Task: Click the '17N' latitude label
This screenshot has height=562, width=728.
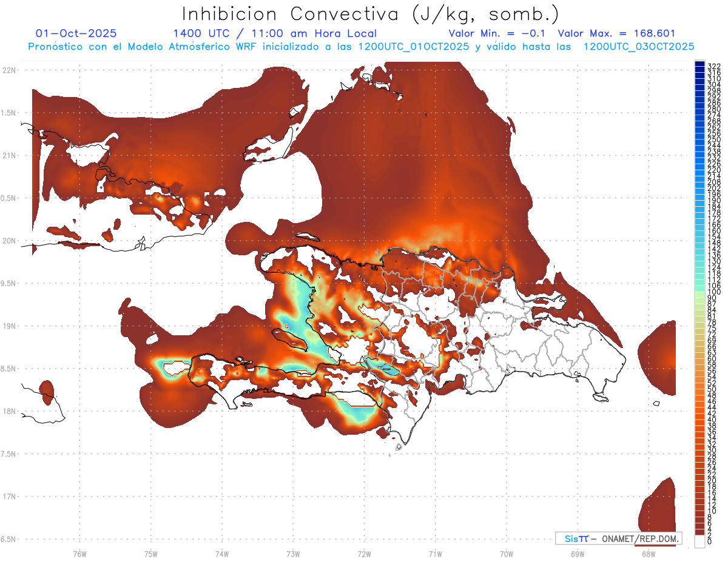Action: pos(8,497)
